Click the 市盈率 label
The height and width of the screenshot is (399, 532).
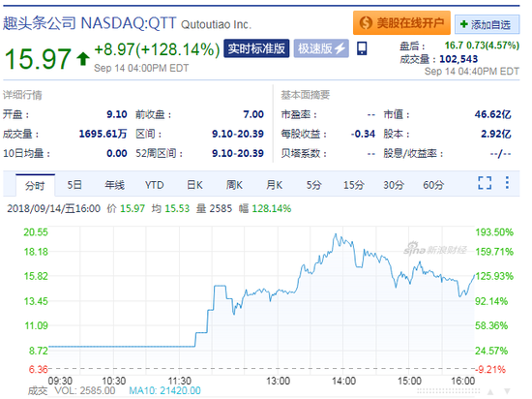click(299, 114)
